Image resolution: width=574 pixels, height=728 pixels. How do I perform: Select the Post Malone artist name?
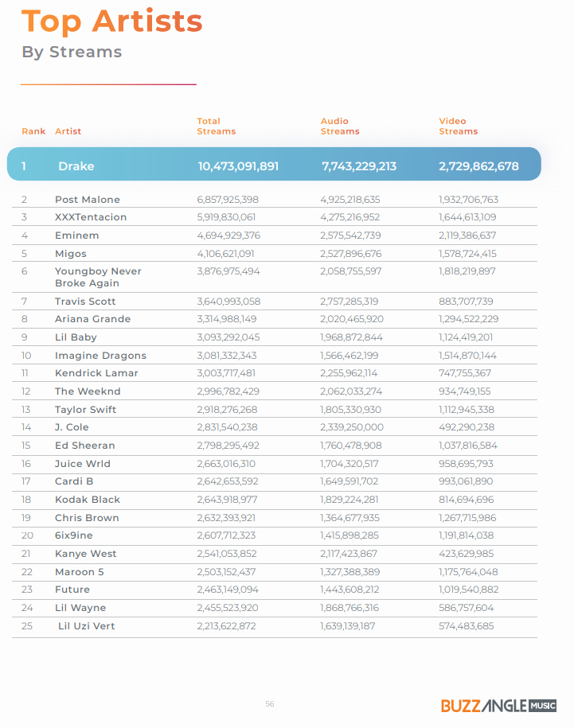pos(88,200)
